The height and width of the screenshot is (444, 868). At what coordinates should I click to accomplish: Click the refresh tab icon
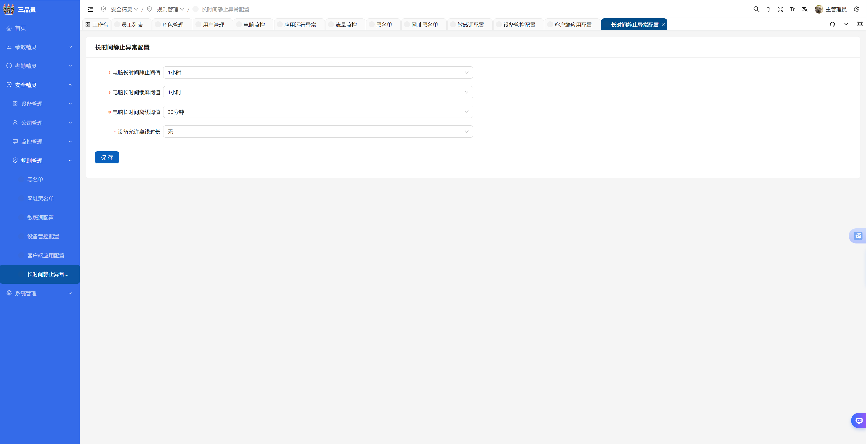[x=832, y=24]
